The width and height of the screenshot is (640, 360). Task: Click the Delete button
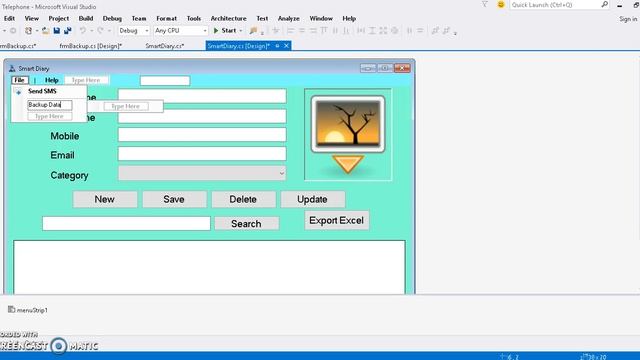(243, 199)
